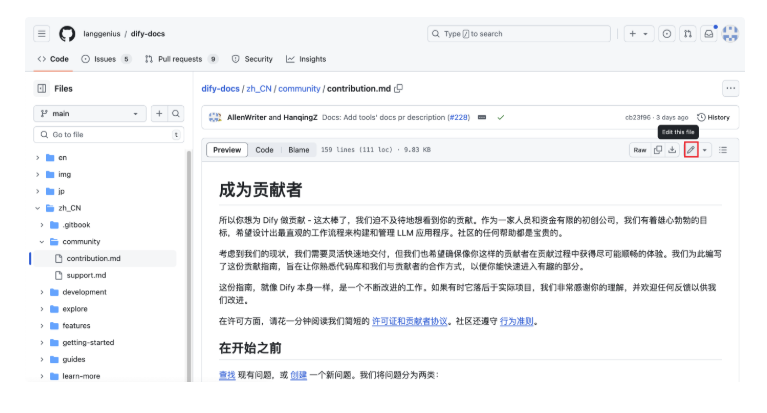The height and width of the screenshot is (413, 767).
Task: Open the document outline icon
Action: pyautogui.click(x=723, y=150)
